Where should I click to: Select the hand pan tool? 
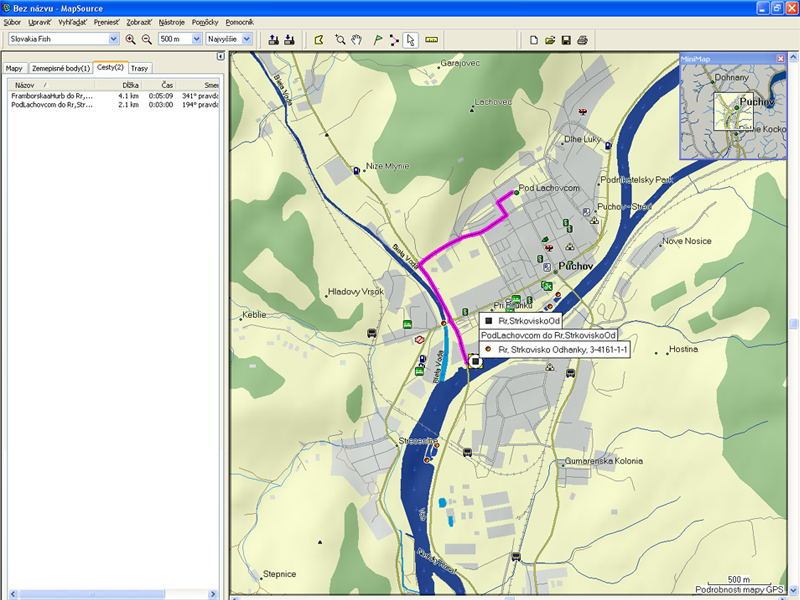point(358,39)
